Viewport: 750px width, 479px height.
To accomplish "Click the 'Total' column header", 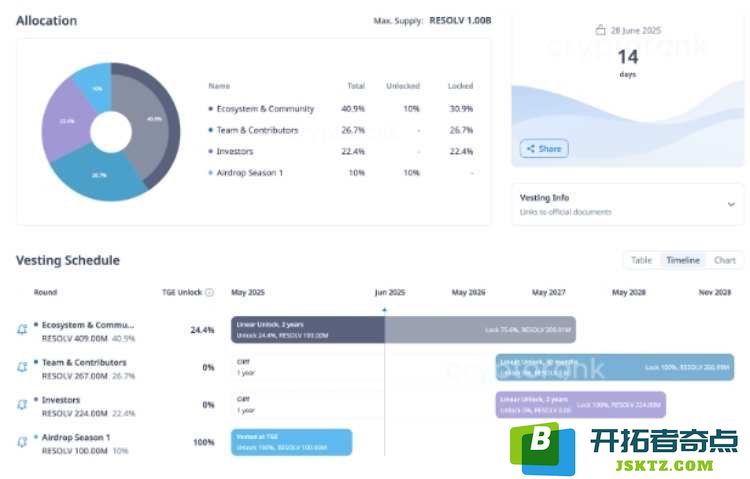I will point(356,86).
